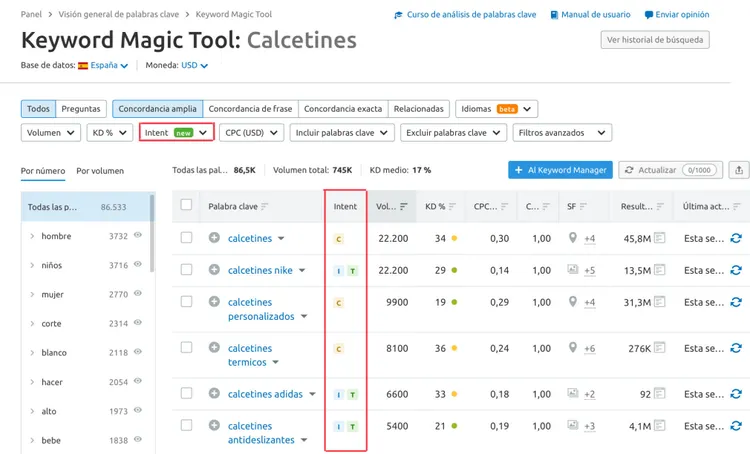Sort by the Vol. column sort icon

(404, 206)
